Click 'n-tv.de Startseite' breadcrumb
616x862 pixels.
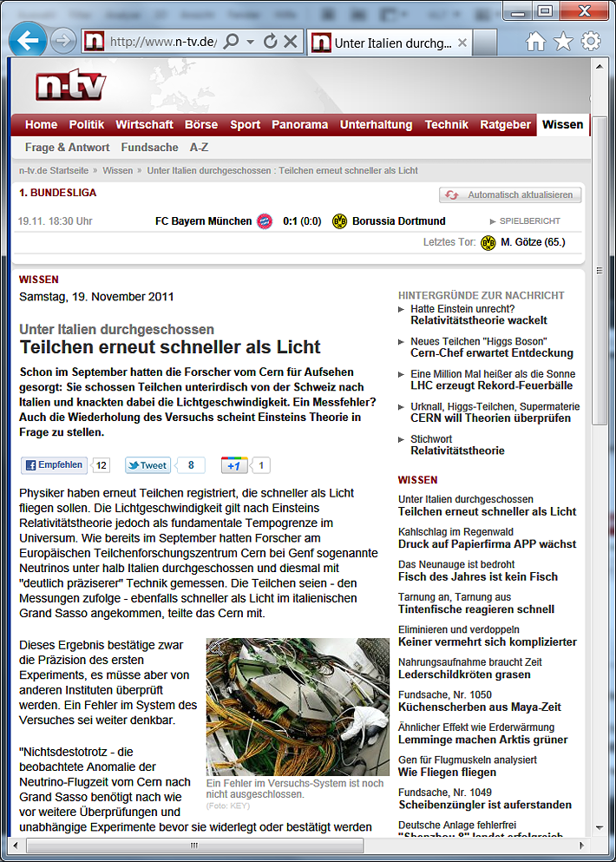click(54, 170)
